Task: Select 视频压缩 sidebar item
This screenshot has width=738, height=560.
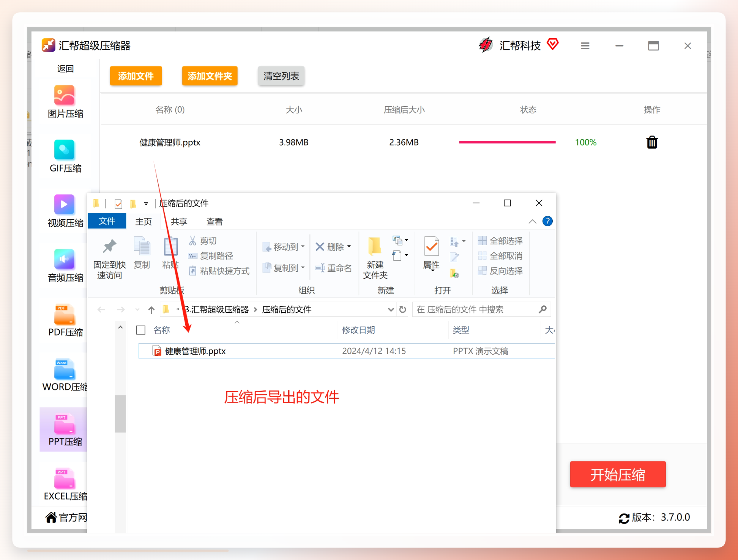Action: 65,211
